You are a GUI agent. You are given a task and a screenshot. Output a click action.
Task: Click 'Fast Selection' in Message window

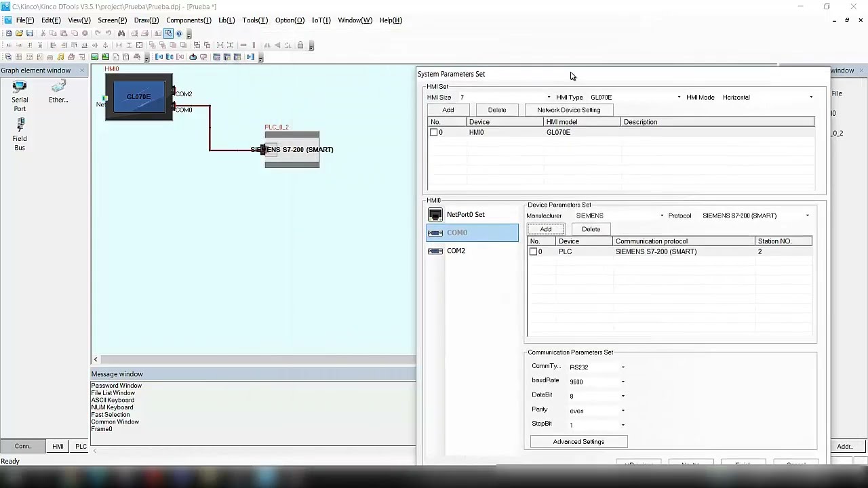pos(111,415)
